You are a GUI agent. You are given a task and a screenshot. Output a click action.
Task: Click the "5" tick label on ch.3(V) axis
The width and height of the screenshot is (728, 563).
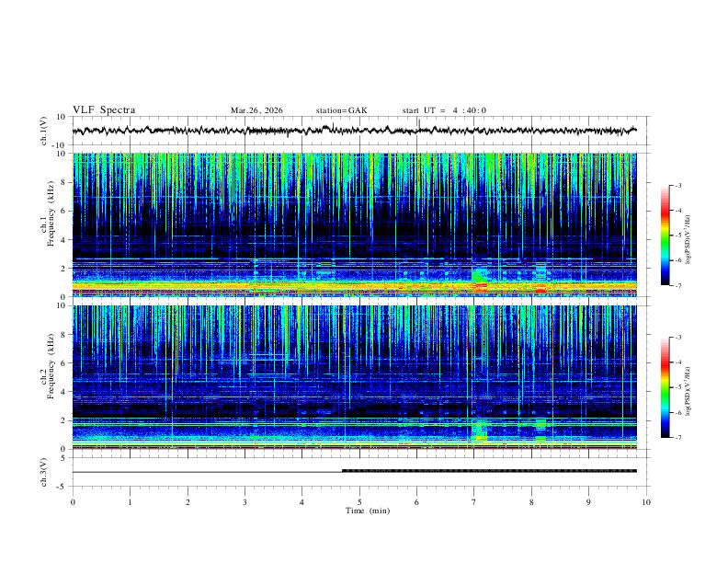[63, 458]
